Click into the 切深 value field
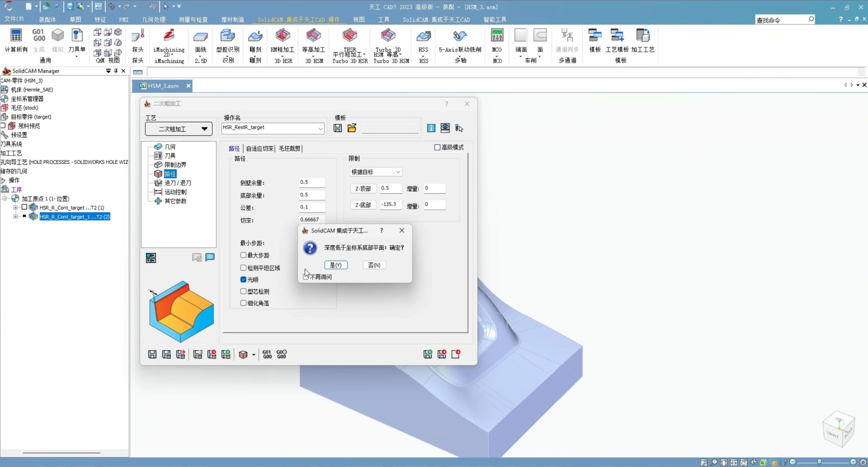Viewport: 868px width, 467px height. 312,219
